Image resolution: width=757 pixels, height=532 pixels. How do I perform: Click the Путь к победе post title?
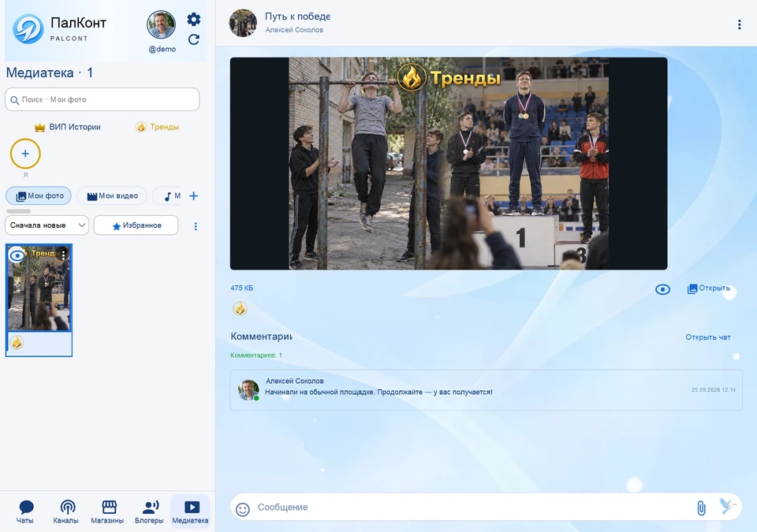(297, 17)
